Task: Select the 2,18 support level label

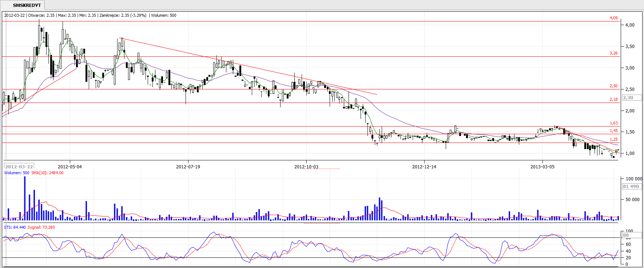Action: click(x=613, y=99)
